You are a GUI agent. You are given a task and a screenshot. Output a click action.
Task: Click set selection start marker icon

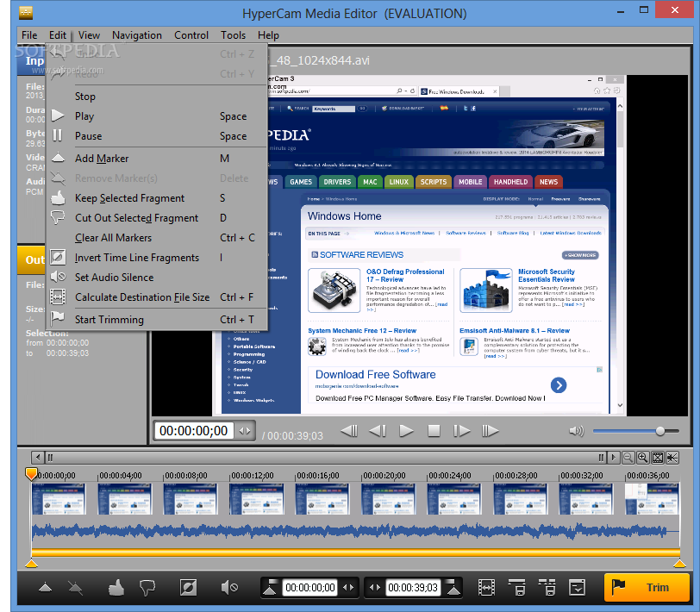(x=270, y=588)
